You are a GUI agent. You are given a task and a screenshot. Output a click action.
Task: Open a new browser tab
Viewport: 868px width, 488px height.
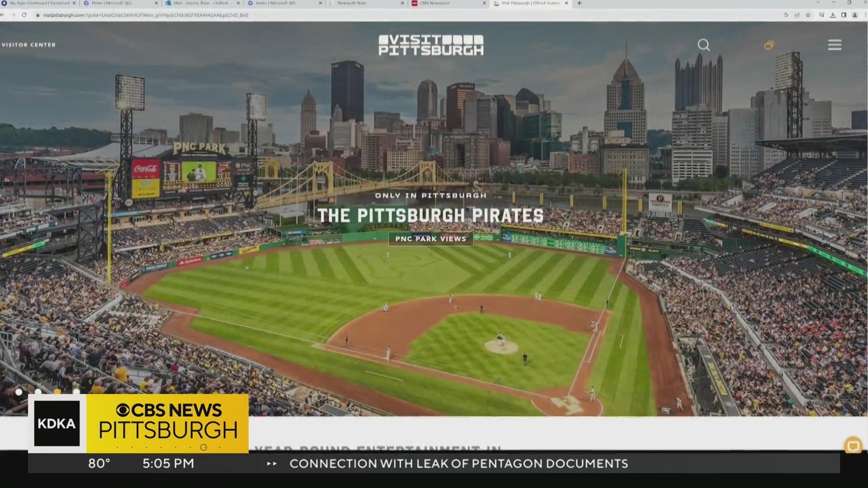click(x=578, y=3)
